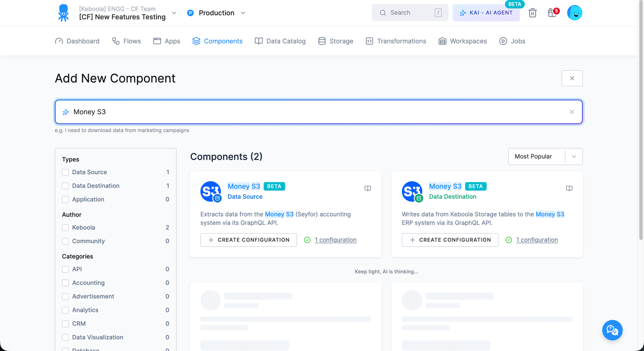Click the Flows nav icon
The image size is (644, 351).
tap(116, 41)
